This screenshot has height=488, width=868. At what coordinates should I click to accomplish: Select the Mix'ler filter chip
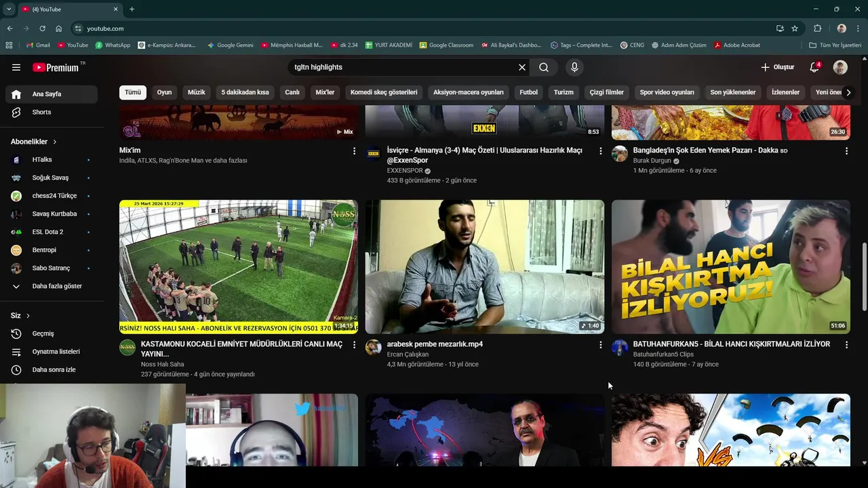pyautogui.click(x=325, y=92)
